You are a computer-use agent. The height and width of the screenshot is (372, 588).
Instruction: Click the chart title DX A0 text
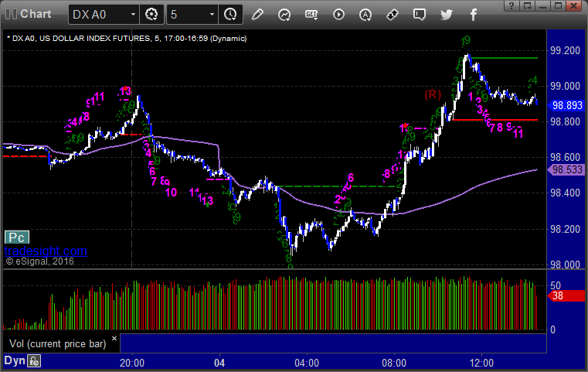click(x=127, y=39)
